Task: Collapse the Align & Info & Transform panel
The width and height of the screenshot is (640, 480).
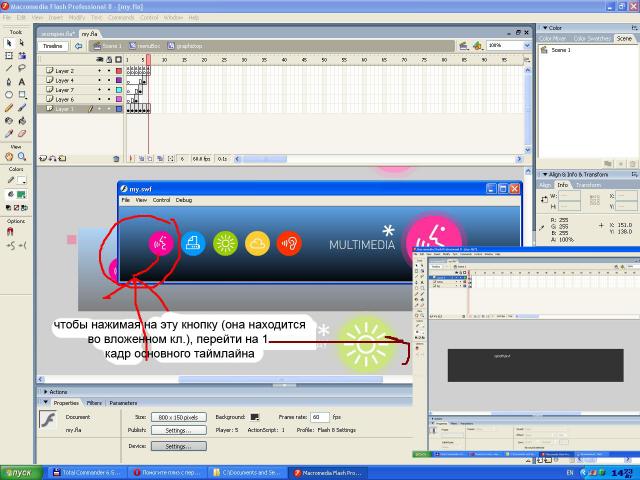Action: click(x=545, y=174)
